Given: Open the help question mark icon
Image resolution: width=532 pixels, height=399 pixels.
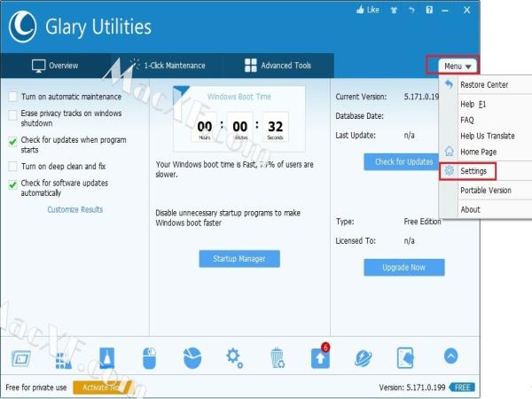Looking at the screenshot, I should 429,10.
